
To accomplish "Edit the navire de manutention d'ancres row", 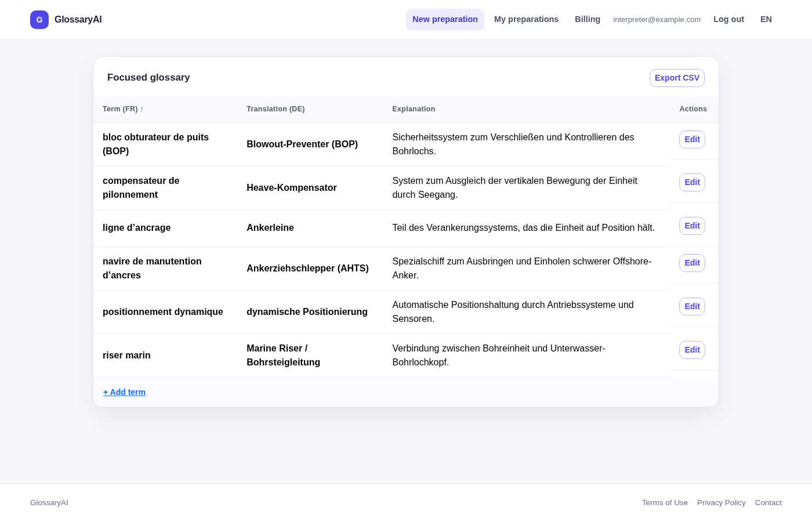I will [692, 263].
